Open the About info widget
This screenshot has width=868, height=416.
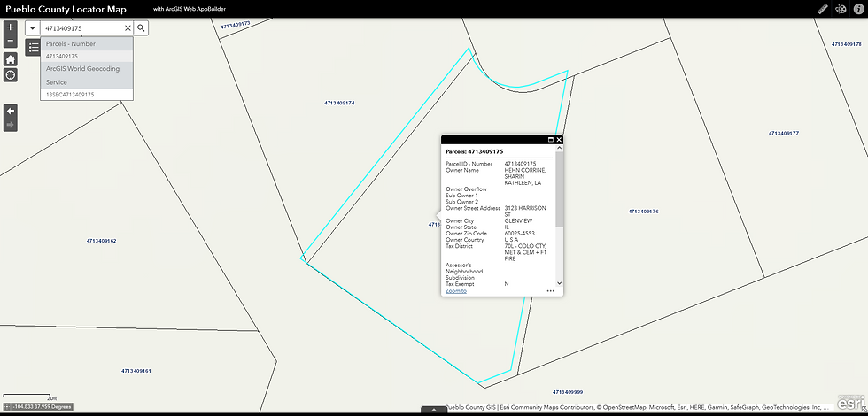click(858, 9)
